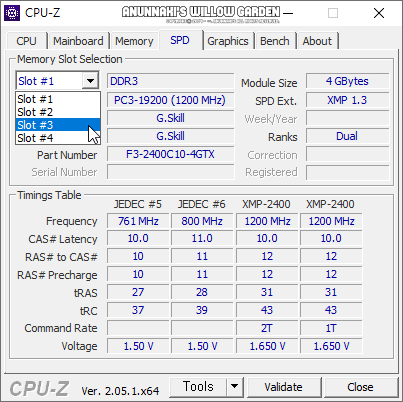This screenshot has width=403, height=402.
Task: Click the 1T command rate cell
Action: tap(331, 328)
